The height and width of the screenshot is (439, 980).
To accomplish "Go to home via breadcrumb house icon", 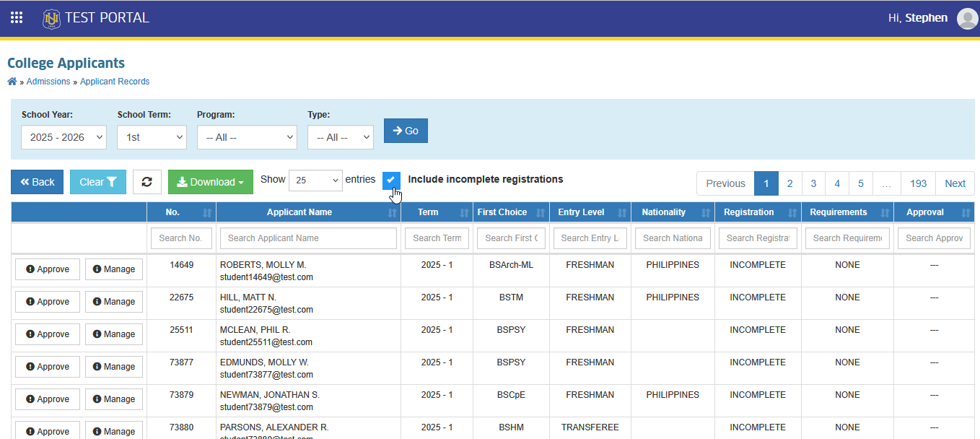I will 12,82.
